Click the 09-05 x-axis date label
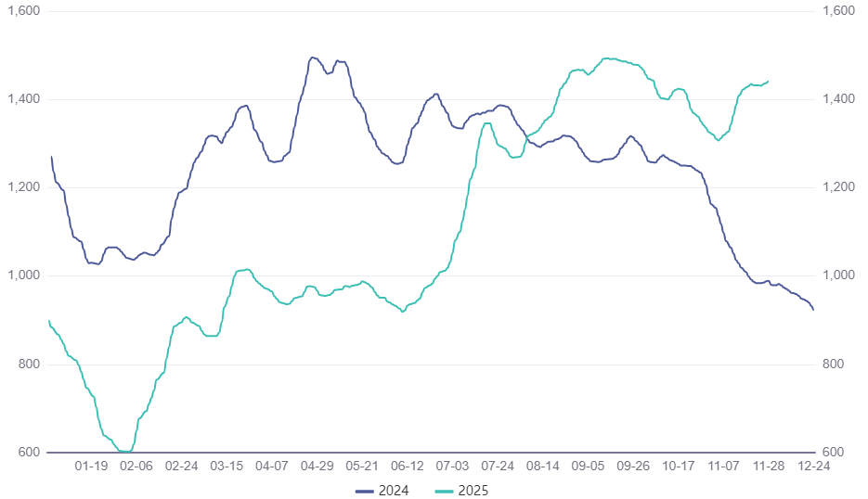Image resolution: width=868 pixels, height=499 pixels. click(589, 467)
